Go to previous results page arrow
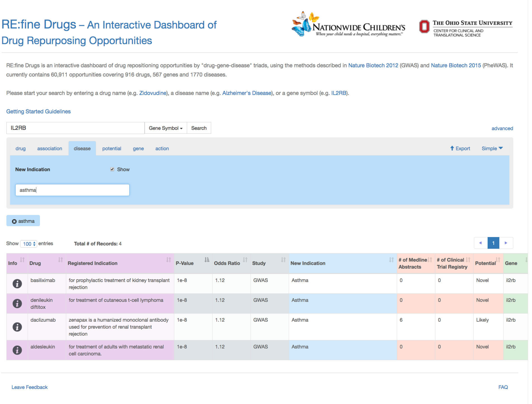 click(x=480, y=243)
